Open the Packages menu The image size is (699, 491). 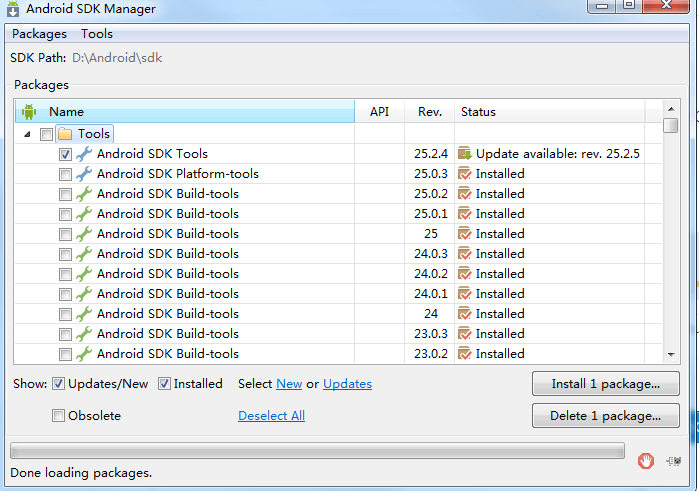pyautogui.click(x=39, y=34)
